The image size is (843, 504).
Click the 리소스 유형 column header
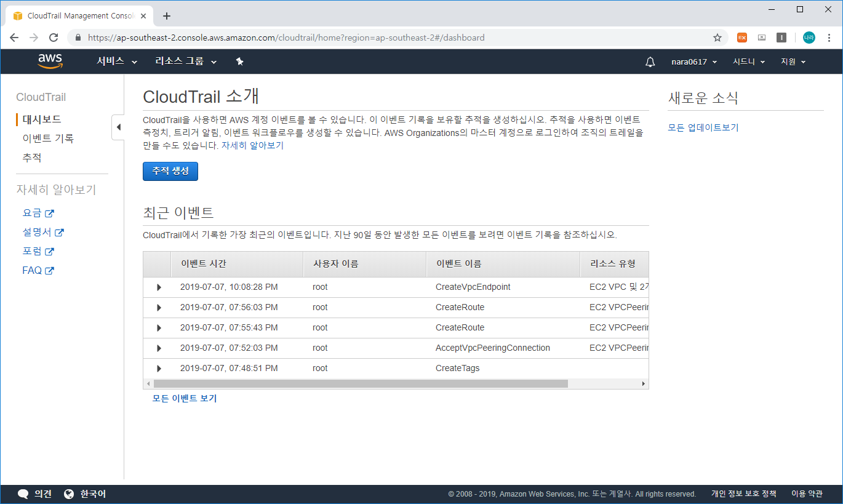pyautogui.click(x=615, y=264)
